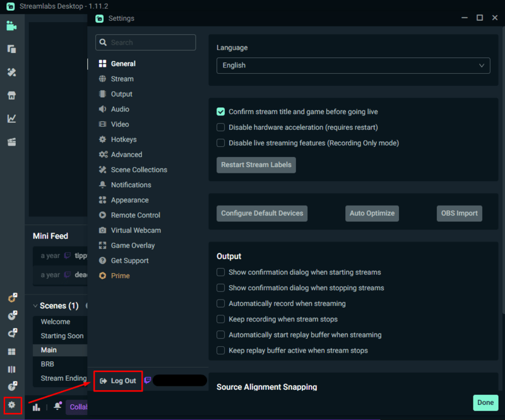The image size is (505, 420).
Task: Open the Virtual Webcam settings category
Action: click(130, 230)
